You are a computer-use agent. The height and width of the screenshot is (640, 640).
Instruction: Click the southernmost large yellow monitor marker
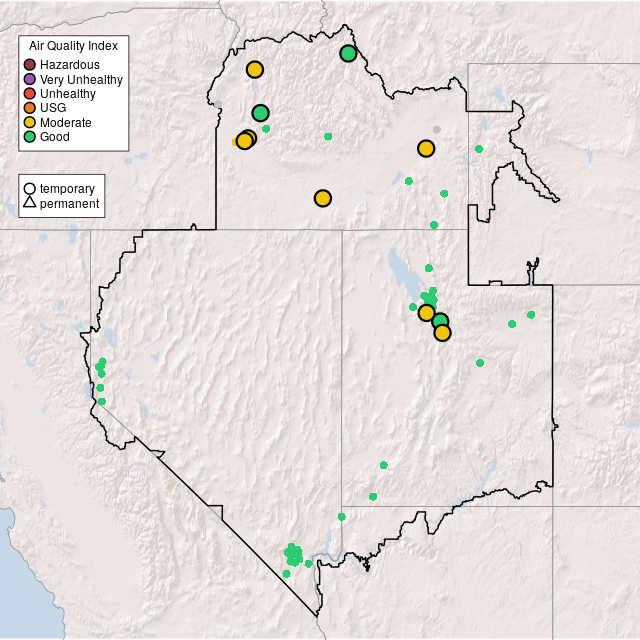pos(442,333)
